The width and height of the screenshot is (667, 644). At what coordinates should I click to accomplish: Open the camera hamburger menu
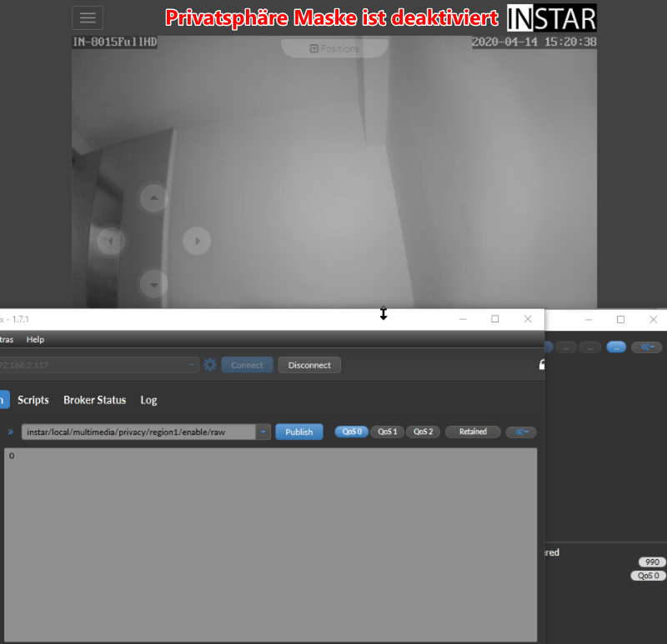87,17
